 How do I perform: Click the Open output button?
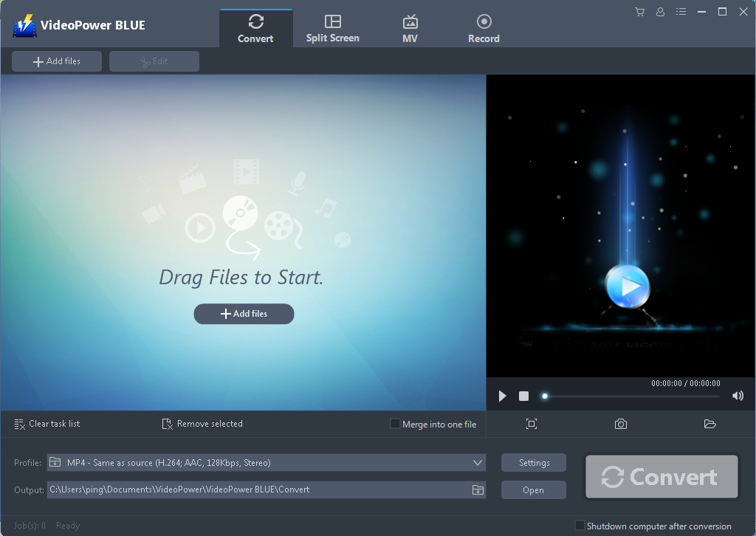[534, 489]
